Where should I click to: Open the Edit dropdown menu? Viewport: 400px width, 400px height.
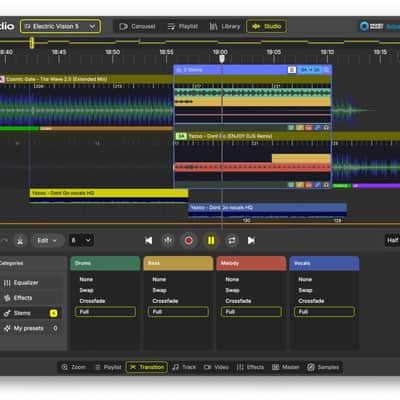pyautogui.click(x=48, y=240)
